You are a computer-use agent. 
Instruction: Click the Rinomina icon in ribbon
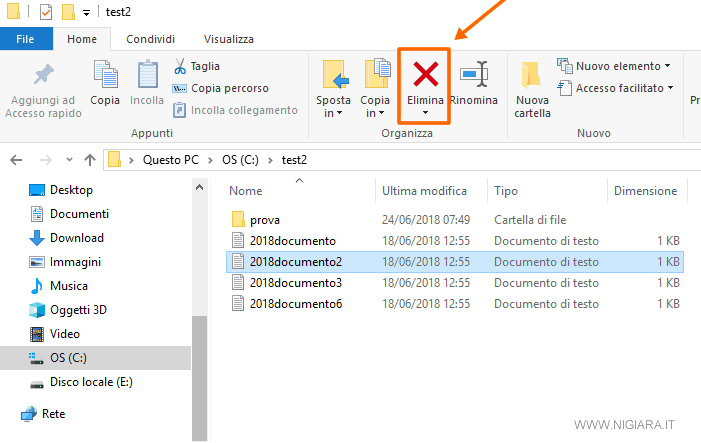473,75
